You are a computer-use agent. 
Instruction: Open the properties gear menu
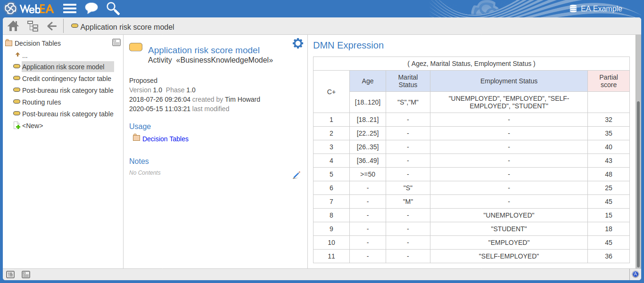coord(297,44)
